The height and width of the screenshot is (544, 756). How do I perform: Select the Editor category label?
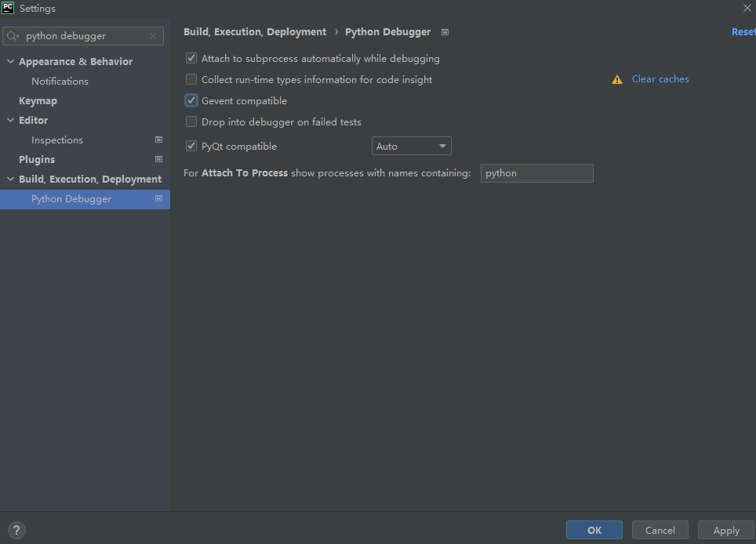click(33, 120)
